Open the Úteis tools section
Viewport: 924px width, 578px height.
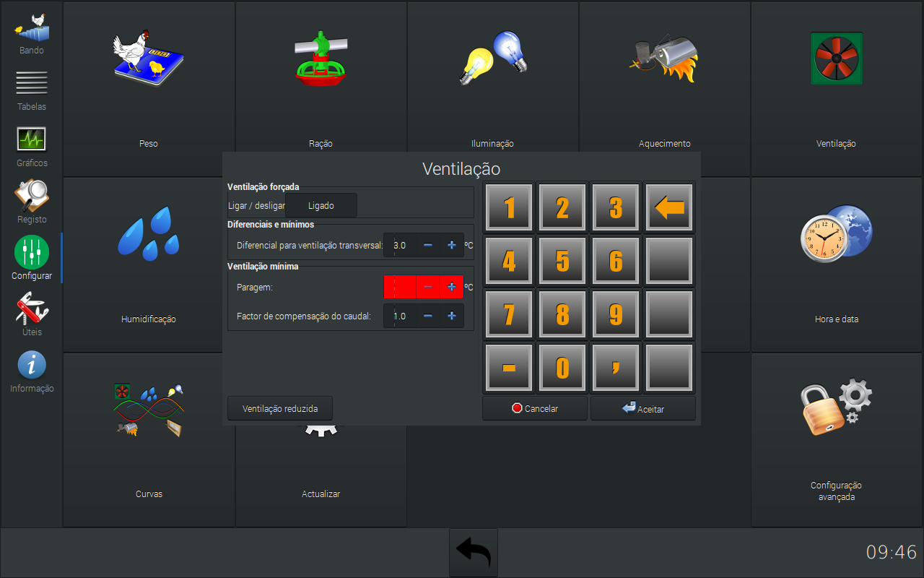pos(32,315)
